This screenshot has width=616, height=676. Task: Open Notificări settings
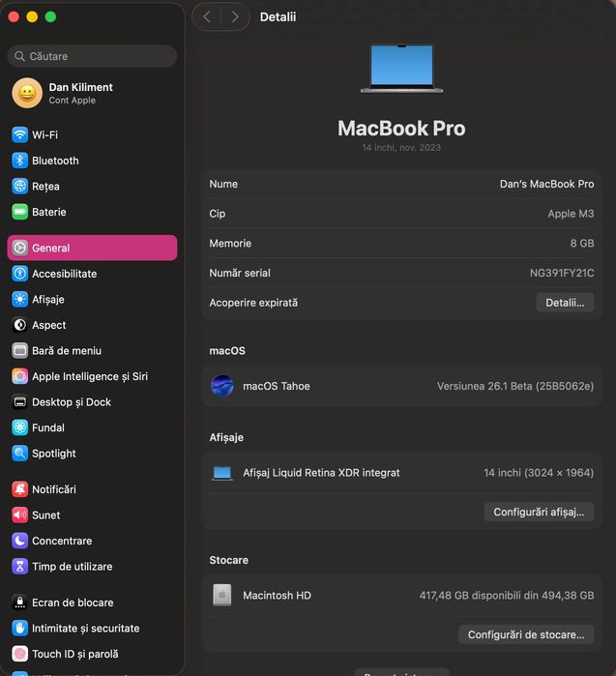pos(92,489)
